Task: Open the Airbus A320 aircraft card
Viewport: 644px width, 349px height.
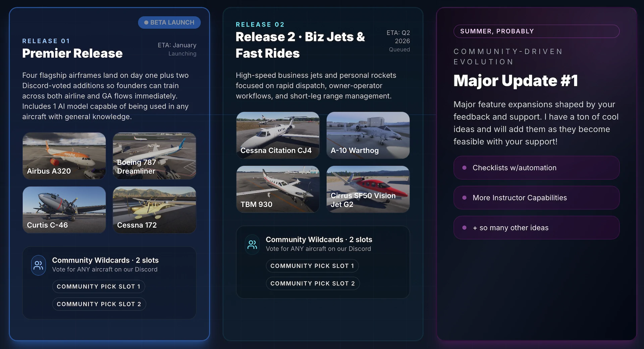Action: click(x=64, y=156)
